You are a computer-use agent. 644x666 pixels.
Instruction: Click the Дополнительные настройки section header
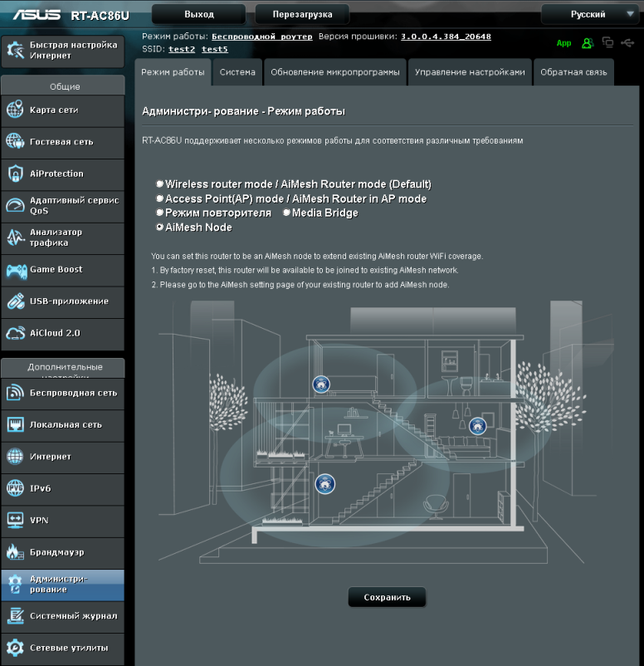coord(63,368)
